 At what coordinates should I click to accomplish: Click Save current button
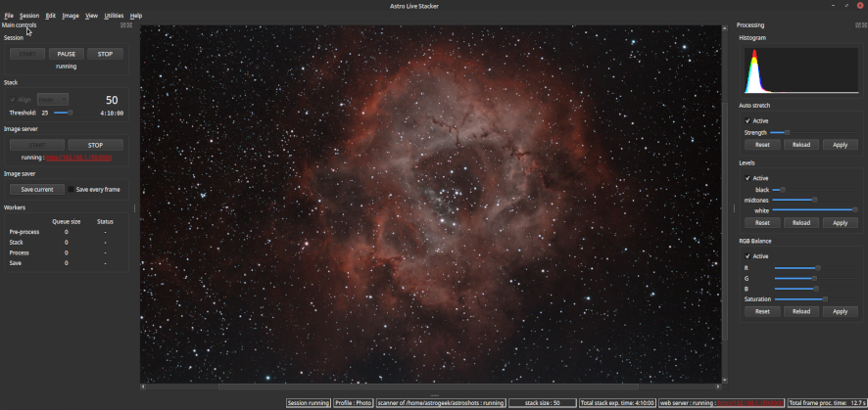point(37,190)
